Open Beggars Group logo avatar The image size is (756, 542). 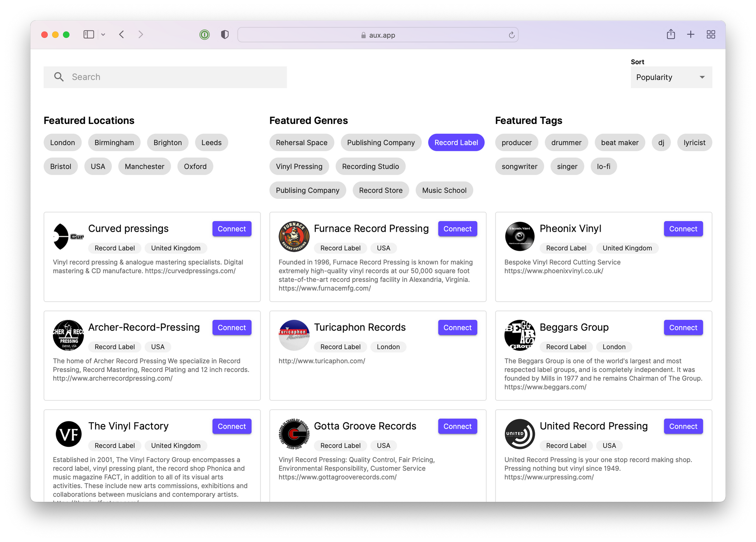[x=520, y=335]
